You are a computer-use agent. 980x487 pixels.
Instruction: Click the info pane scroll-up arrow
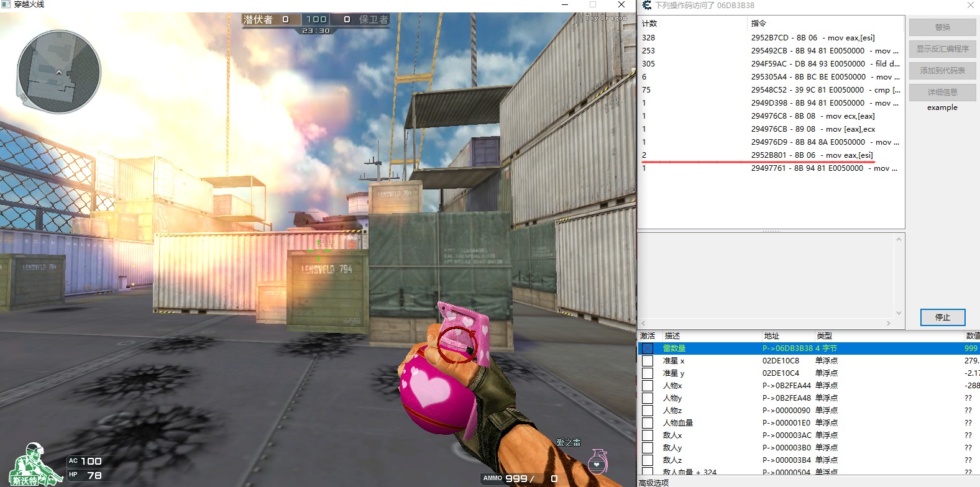pos(899,239)
